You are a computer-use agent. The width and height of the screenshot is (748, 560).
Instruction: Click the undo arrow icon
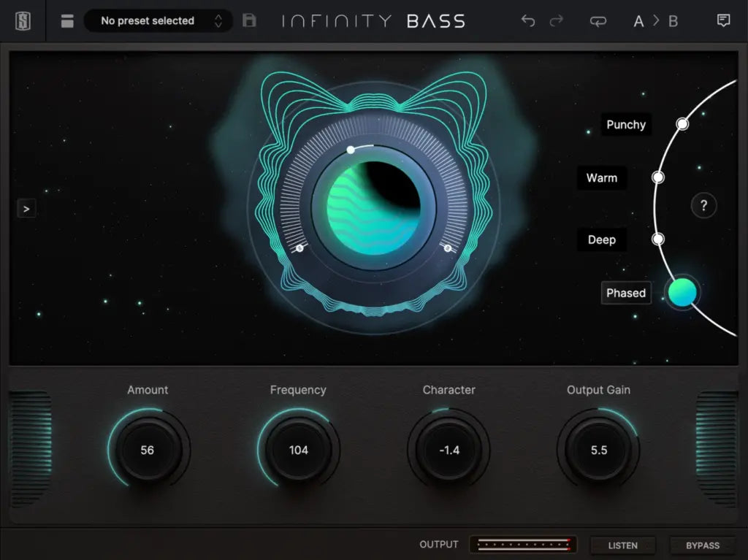527,21
